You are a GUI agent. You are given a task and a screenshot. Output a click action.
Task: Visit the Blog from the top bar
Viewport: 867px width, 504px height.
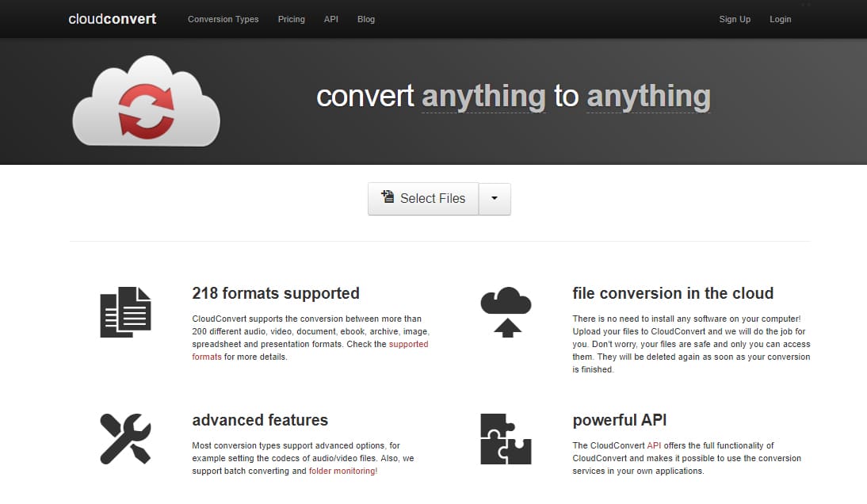tap(365, 19)
